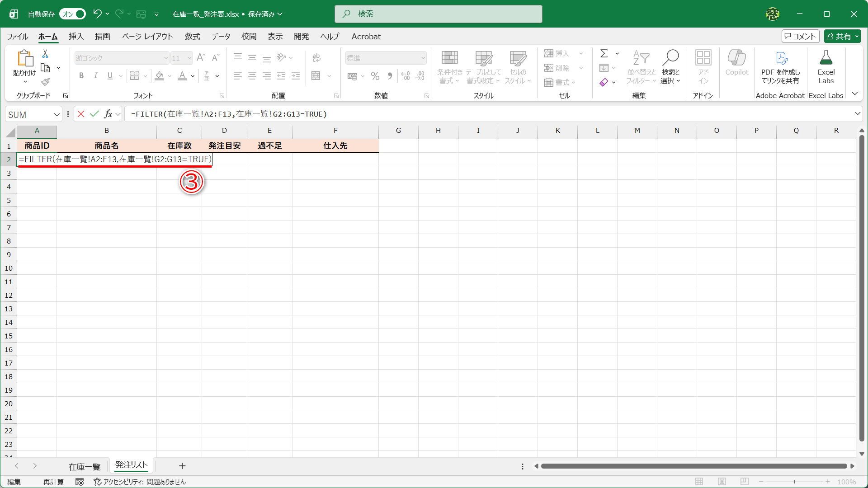The image size is (868, 488).
Task: Switch to the 在庫一覧 sheet tab
Action: [x=84, y=466]
